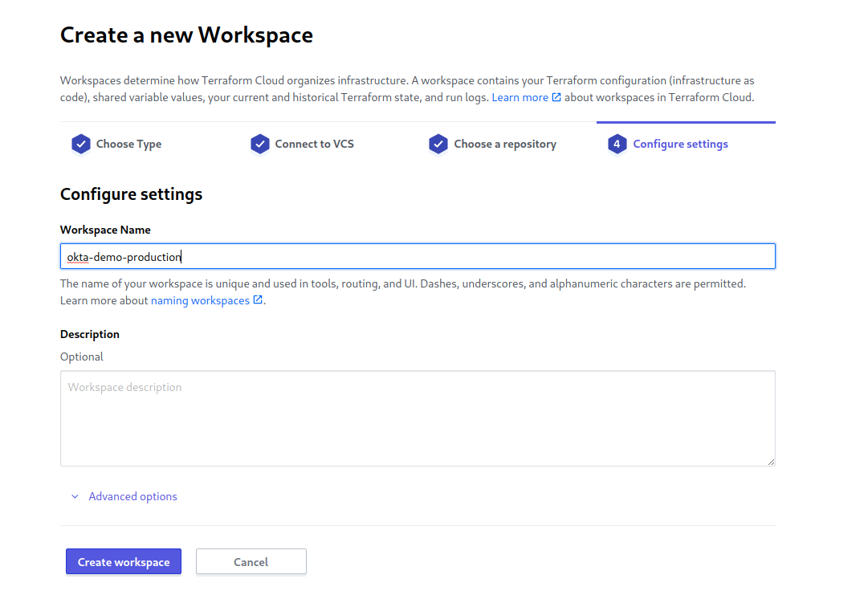Screen dimensions: 868x591
Task: Navigate to the Choose a repository step
Action: pos(504,145)
